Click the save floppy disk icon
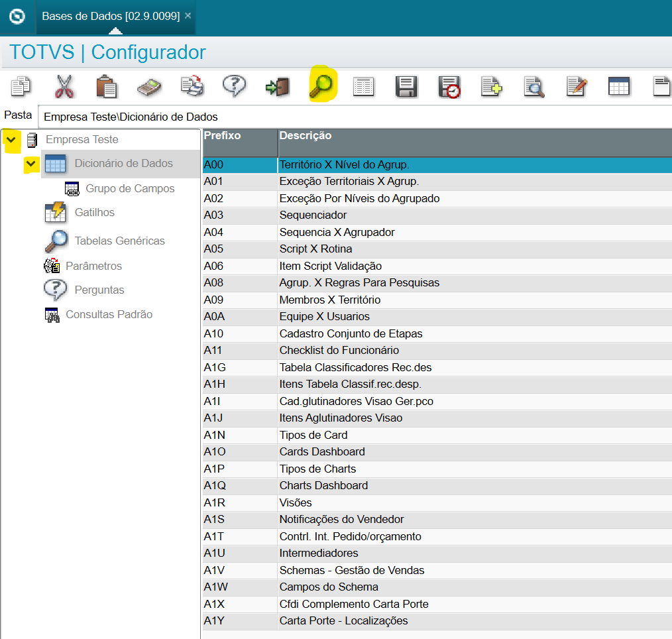This screenshot has width=672, height=639. [406, 87]
